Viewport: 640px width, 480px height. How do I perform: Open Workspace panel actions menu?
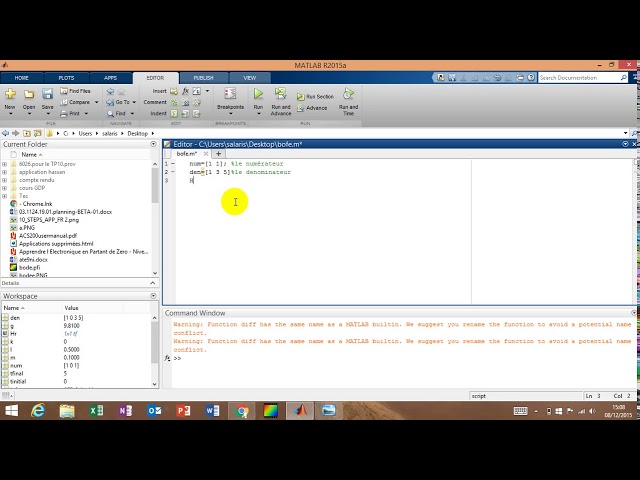153,296
